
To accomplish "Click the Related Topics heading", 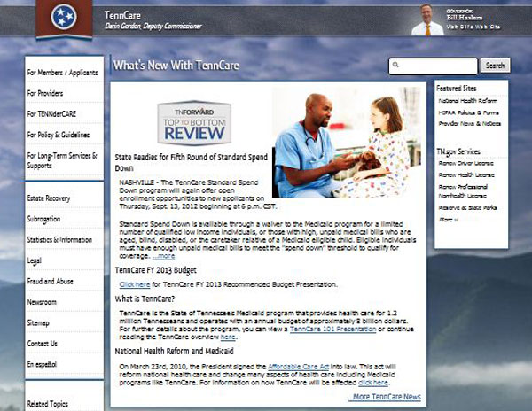I will coord(48,404).
